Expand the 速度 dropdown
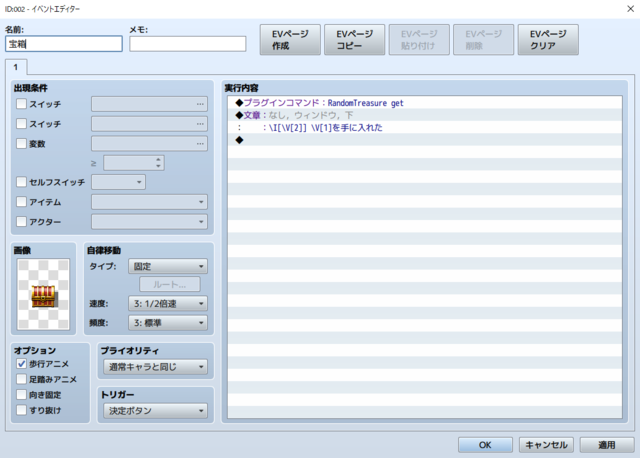 click(168, 303)
